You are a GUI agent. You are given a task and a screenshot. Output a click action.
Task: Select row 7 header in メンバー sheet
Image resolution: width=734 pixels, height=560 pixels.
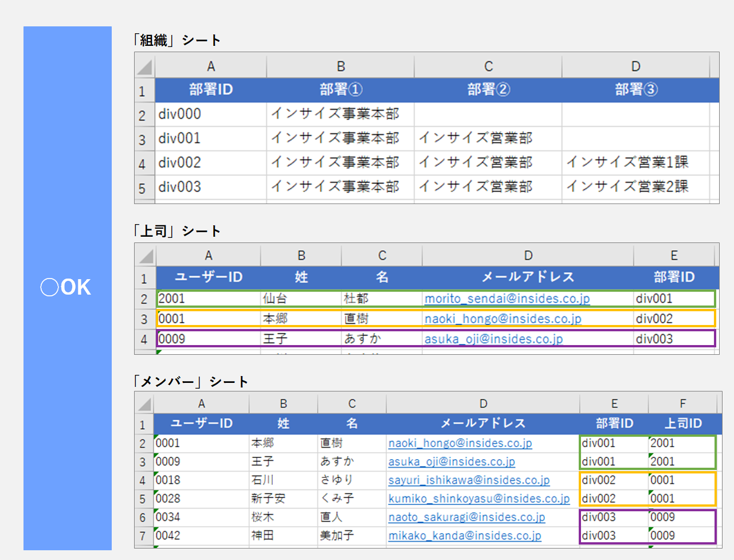[x=144, y=535]
